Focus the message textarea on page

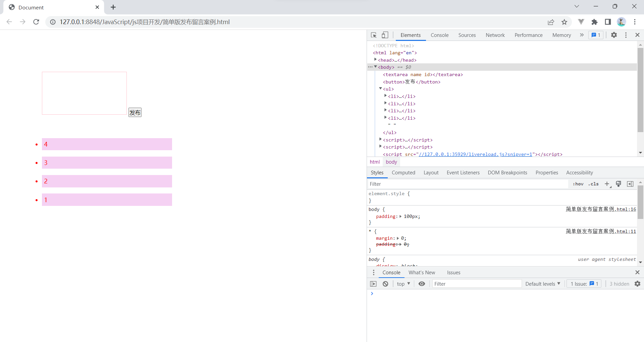tap(84, 93)
